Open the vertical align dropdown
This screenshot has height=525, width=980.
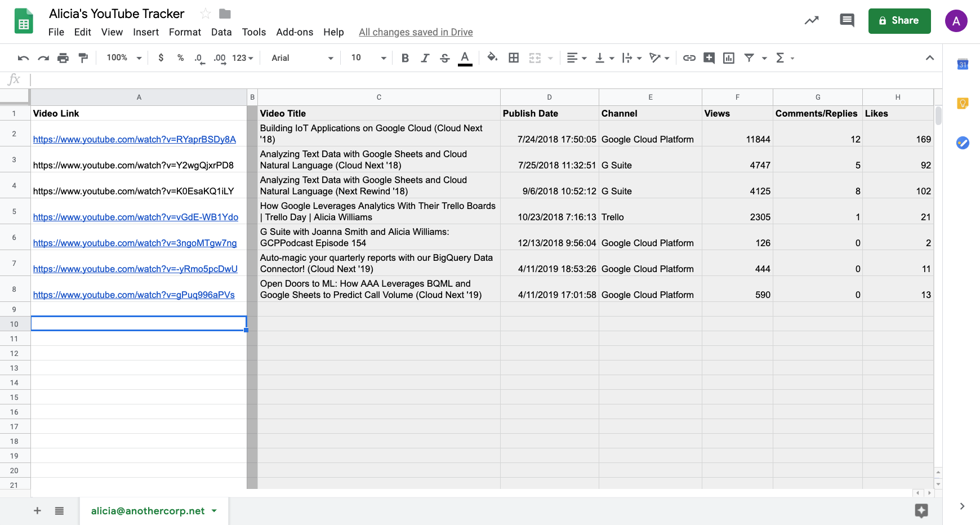[604, 58]
